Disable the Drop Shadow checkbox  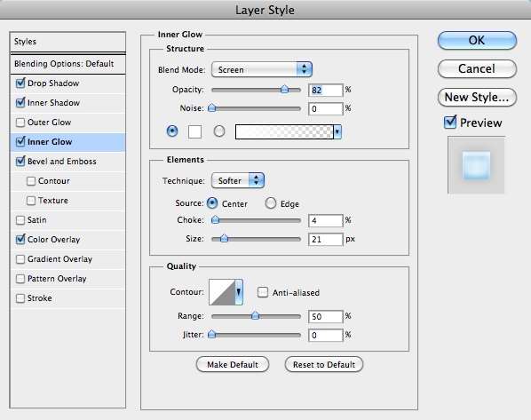point(20,83)
